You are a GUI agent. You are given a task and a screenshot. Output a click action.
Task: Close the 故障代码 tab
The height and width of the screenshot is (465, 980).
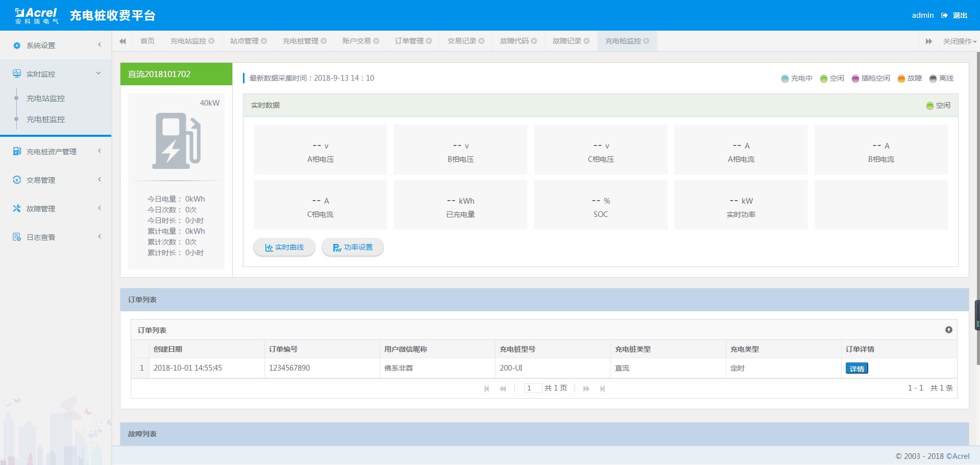(534, 41)
